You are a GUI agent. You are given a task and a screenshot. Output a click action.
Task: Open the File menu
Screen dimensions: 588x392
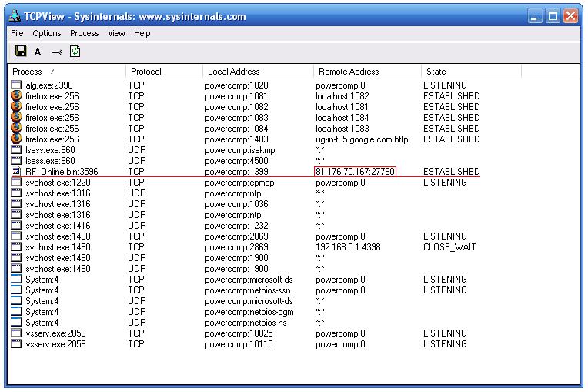point(17,33)
